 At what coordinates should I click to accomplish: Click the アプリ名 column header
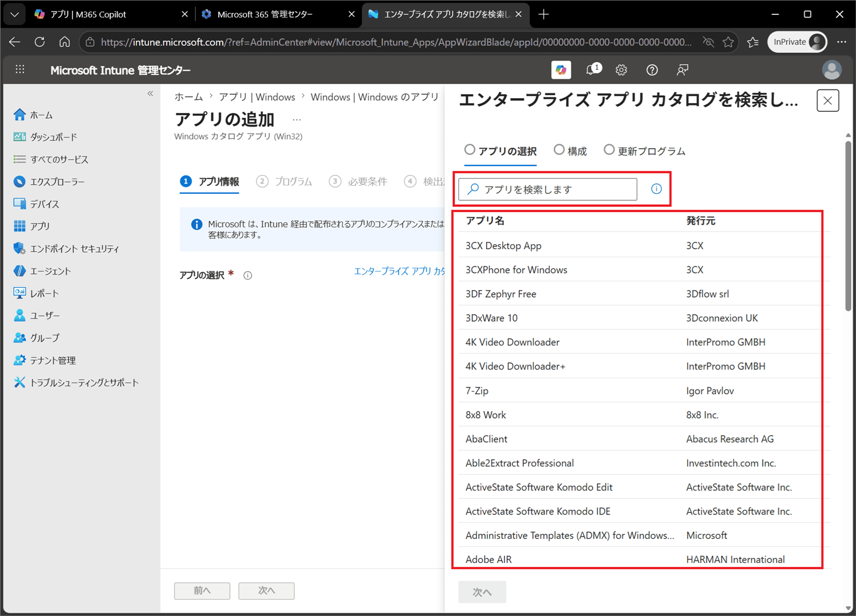[x=485, y=221]
